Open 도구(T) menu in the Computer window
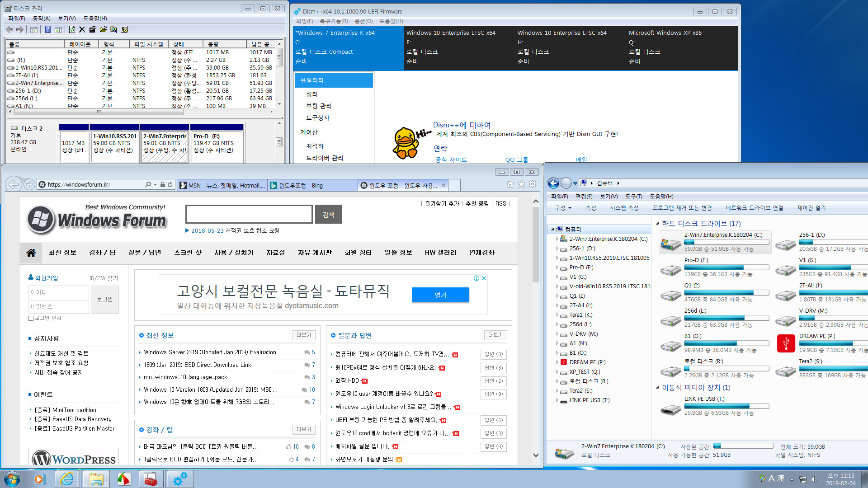Viewport: 868px width, 488px height. (x=633, y=197)
